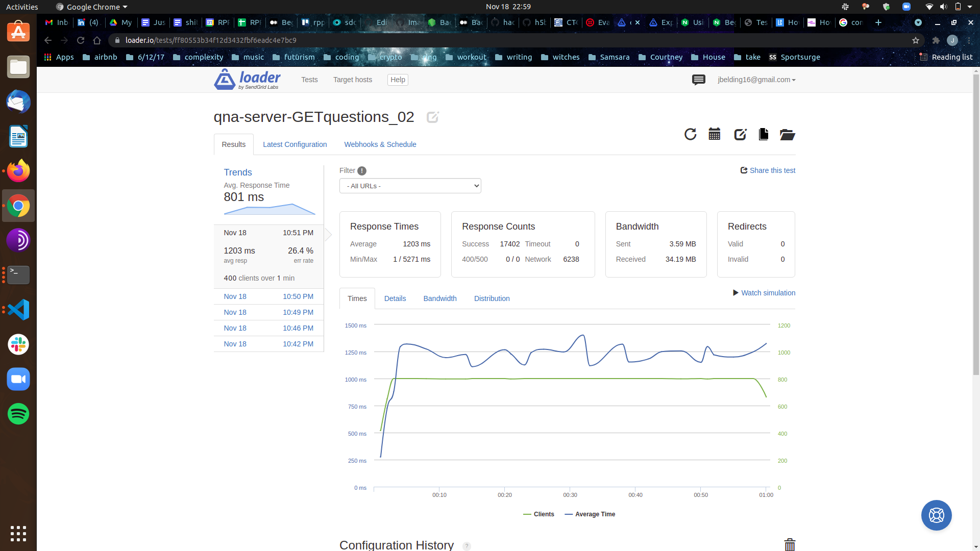Rerun the test with refresh icon

(690, 134)
